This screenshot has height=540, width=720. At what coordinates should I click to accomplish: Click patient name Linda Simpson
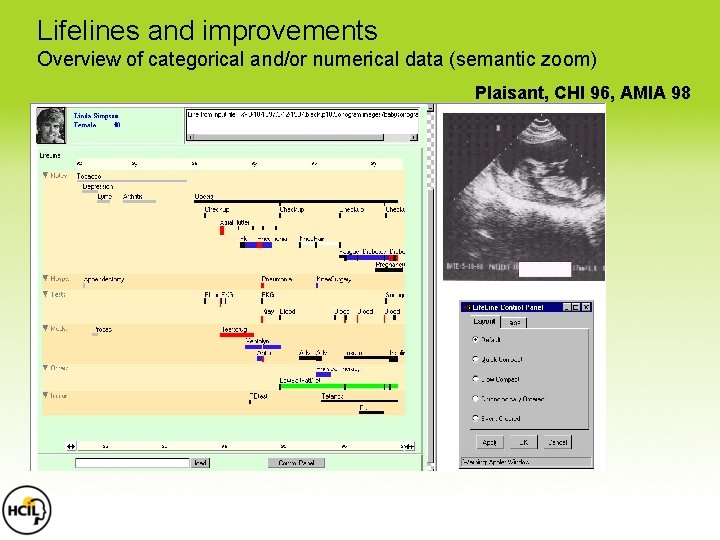pos(96,116)
